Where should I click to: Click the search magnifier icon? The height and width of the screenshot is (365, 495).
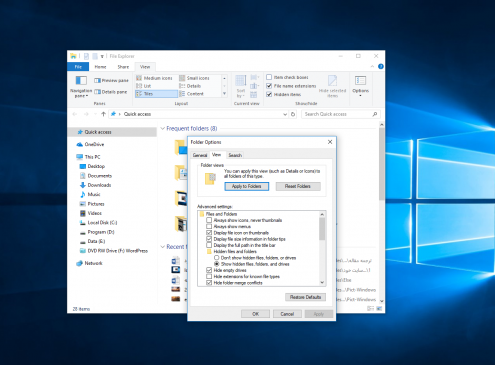(375, 114)
